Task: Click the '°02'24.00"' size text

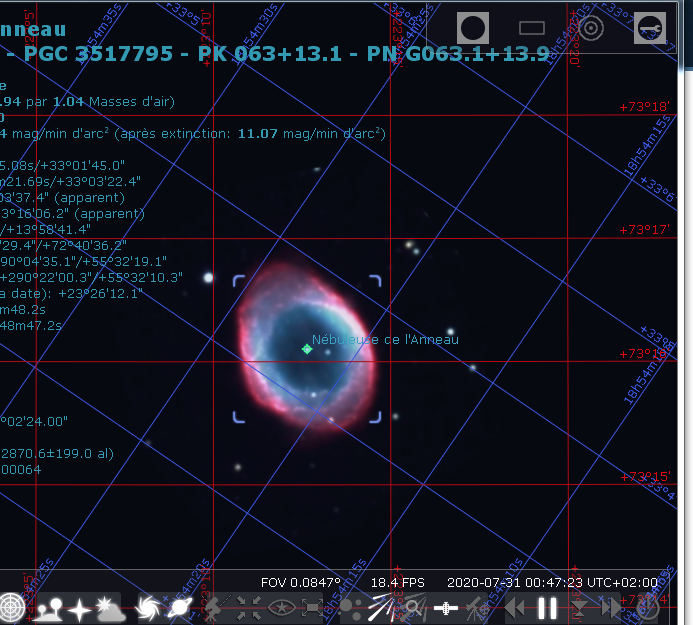Action: (x=34, y=421)
